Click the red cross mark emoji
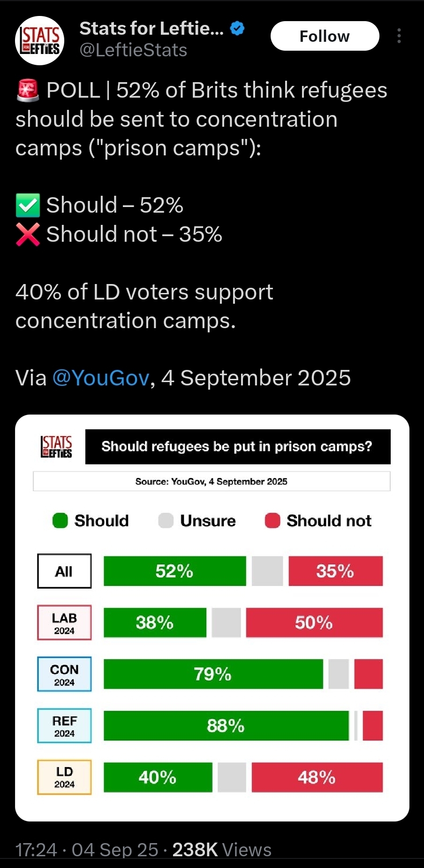Image resolution: width=424 pixels, height=868 pixels. pos(28,234)
